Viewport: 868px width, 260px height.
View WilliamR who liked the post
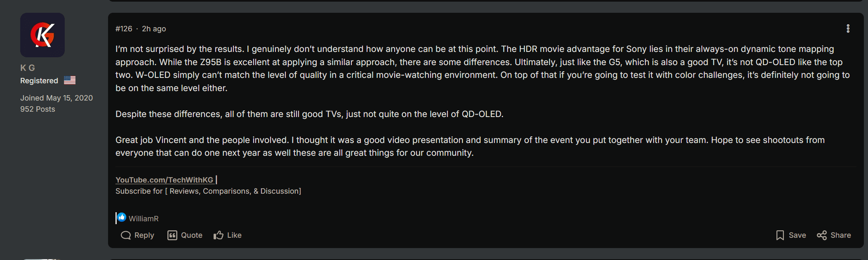[143, 219]
